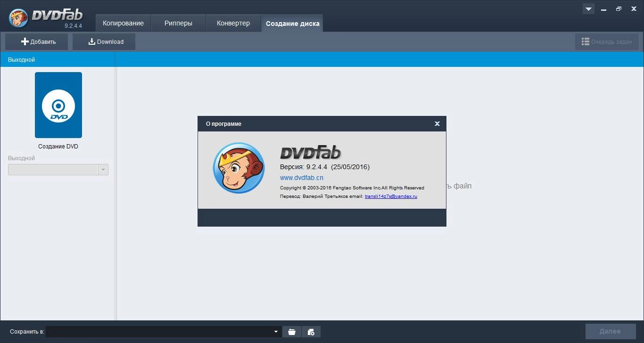
Task: Open the Очередь задач task queue
Action: (607, 41)
